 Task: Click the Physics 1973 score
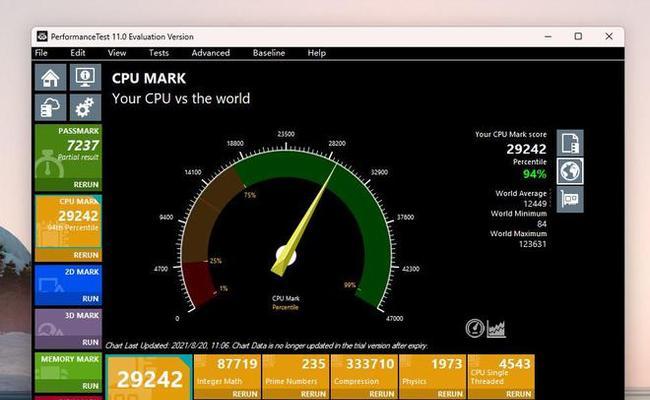click(x=446, y=364)
